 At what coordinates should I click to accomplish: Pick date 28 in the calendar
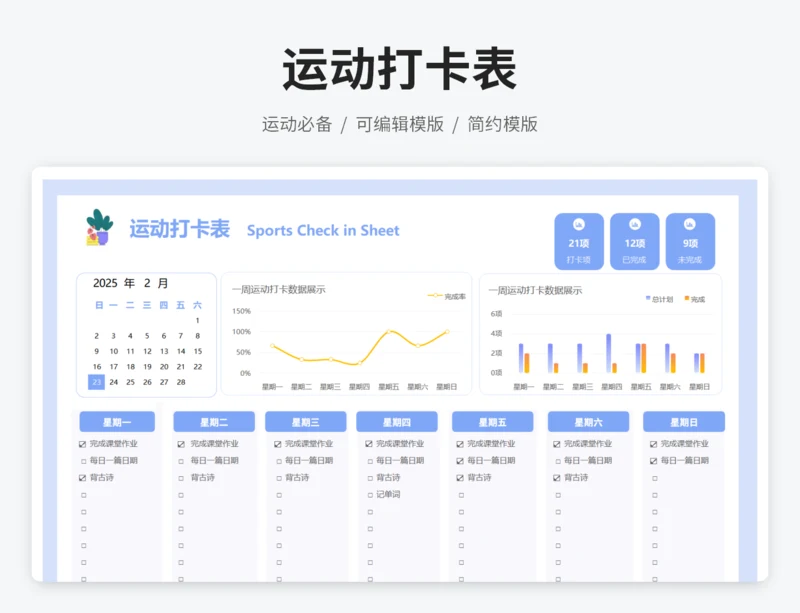[181, 382]
